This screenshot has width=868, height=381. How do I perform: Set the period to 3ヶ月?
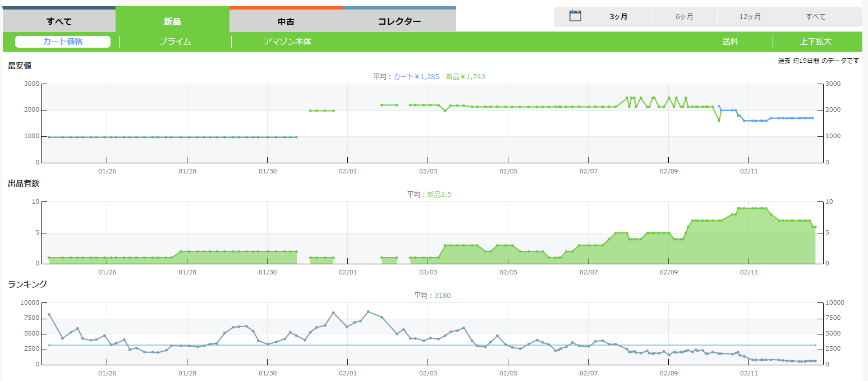coord(618,17)
